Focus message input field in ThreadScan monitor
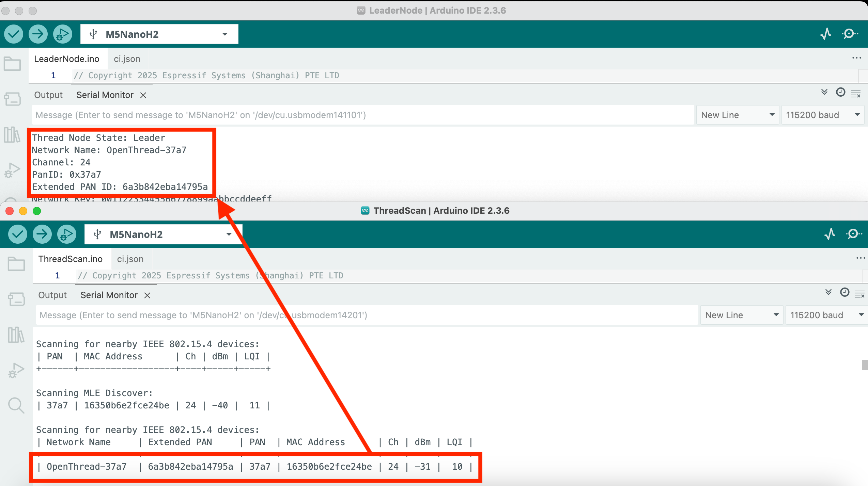Viewport: 868px width, 486px height. pyautogui.click(x=367, y=315)
